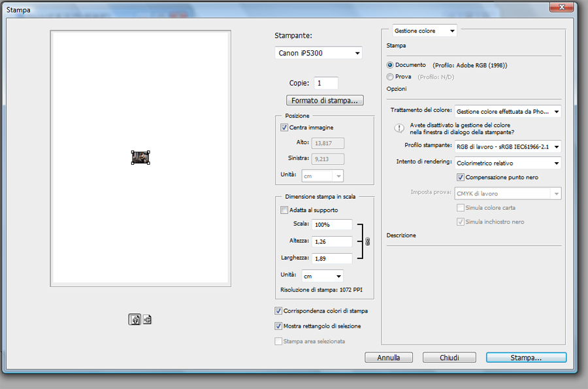Viewport: 588px width, 389px height.
Task: Click the color management warning info icon
Action: [399, 128]
